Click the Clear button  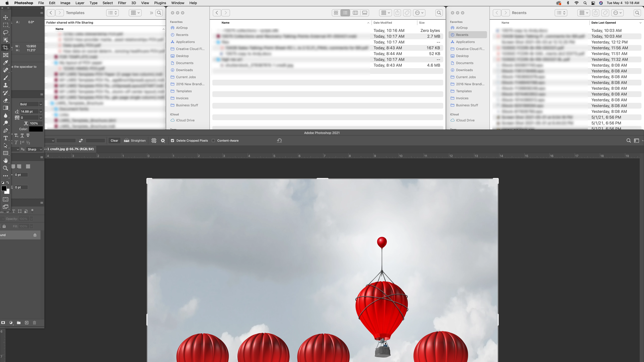coord(114,140)
